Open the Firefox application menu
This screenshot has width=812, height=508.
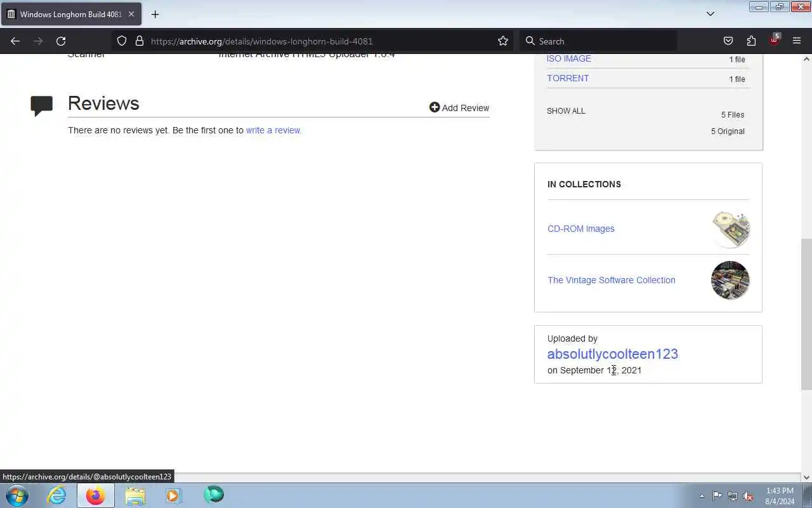click(797, 41)
